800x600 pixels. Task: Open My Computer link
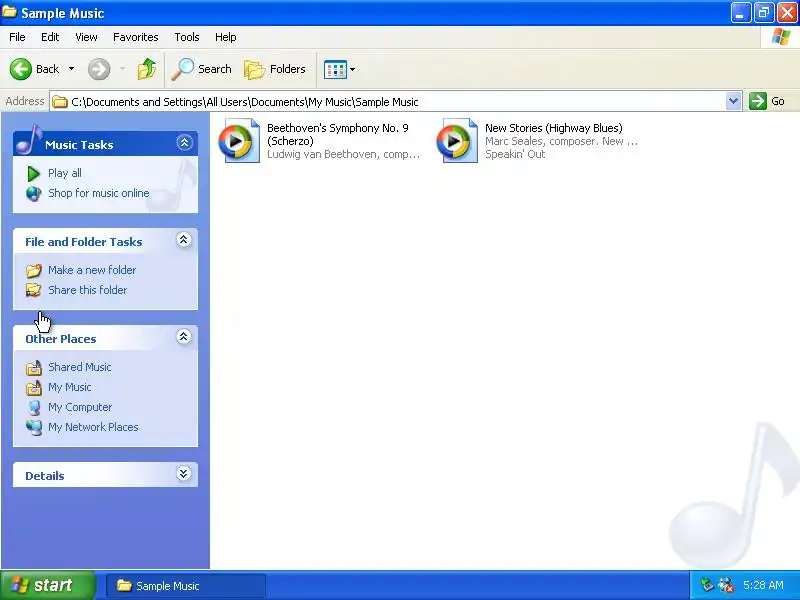pyautogui.click(x=80, y=407)
